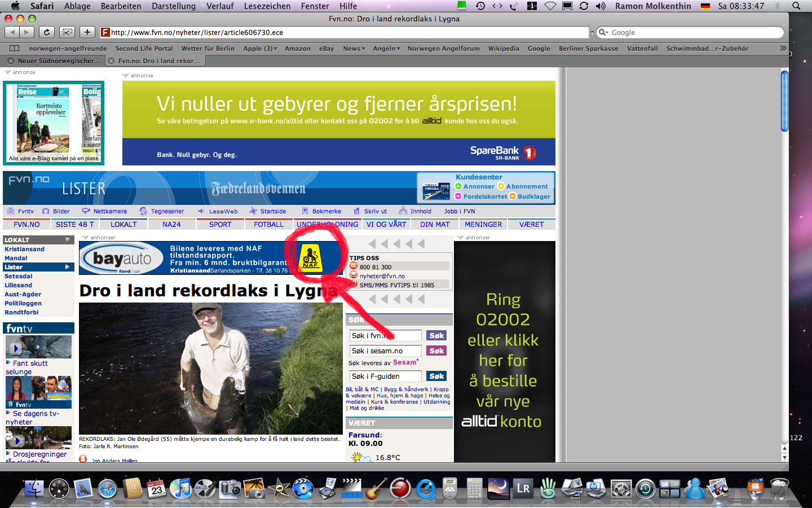Click the Bokmerke bookmark icon
Image resolution: width=812 pixels, height=508 pixels.
[305, 211]
